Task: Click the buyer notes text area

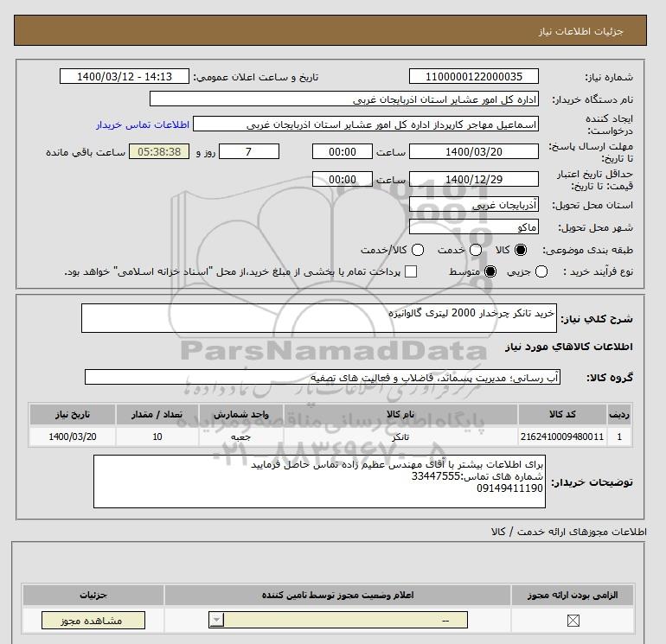Action: tap(319, 481)
